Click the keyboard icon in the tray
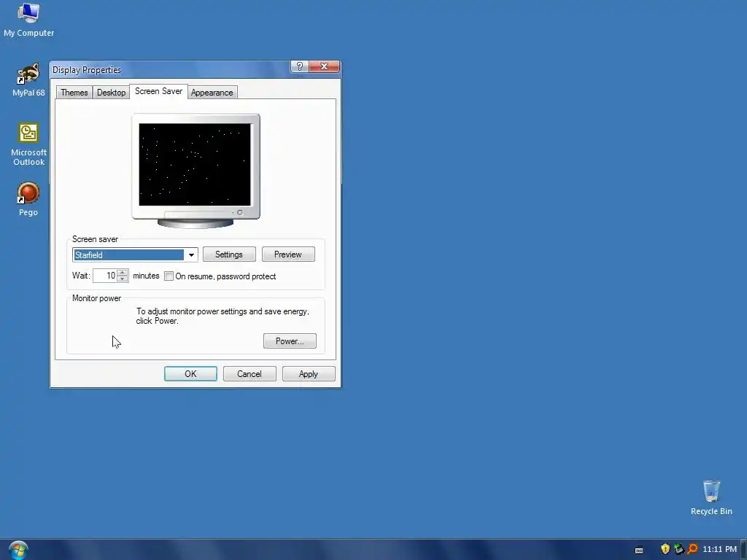Image resolution: width=747 pixels, height=560 pixels. tap(639, 550)
